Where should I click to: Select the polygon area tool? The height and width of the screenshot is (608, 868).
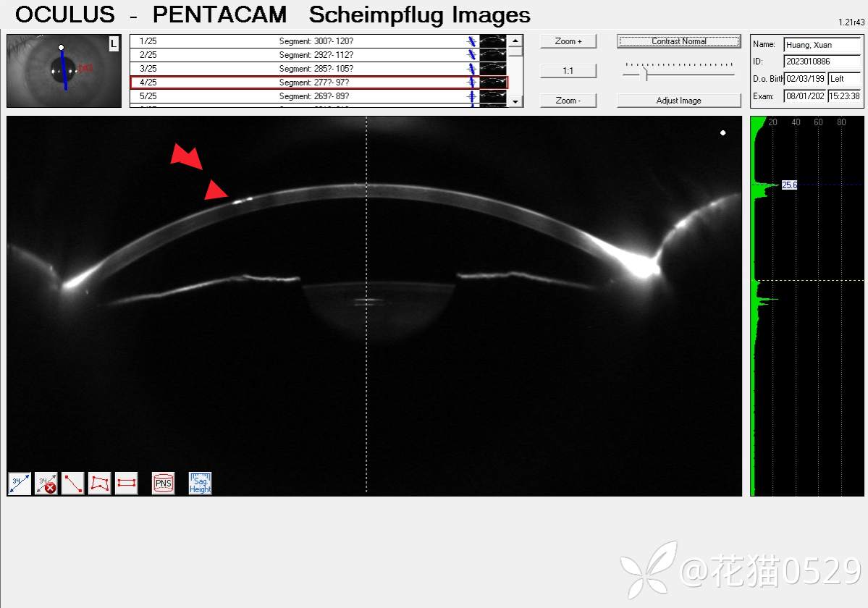coord(100,484)
